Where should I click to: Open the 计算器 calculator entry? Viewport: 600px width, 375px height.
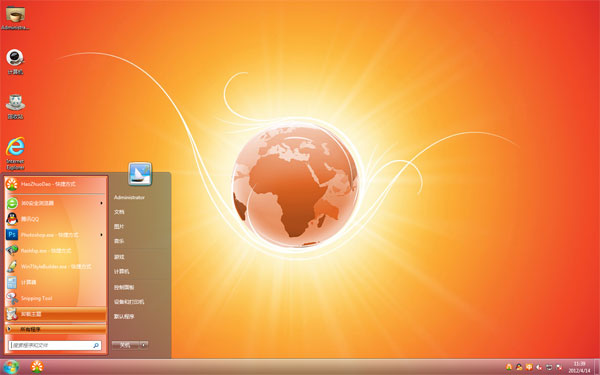tap(55, 282)
